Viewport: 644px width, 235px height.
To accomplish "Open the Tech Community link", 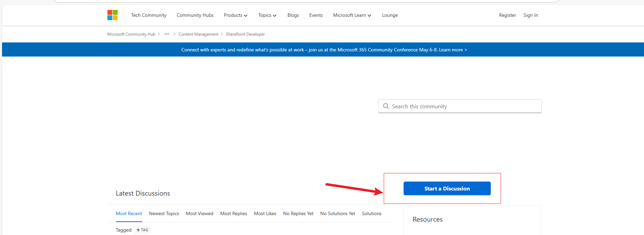I will pos(149,15).
